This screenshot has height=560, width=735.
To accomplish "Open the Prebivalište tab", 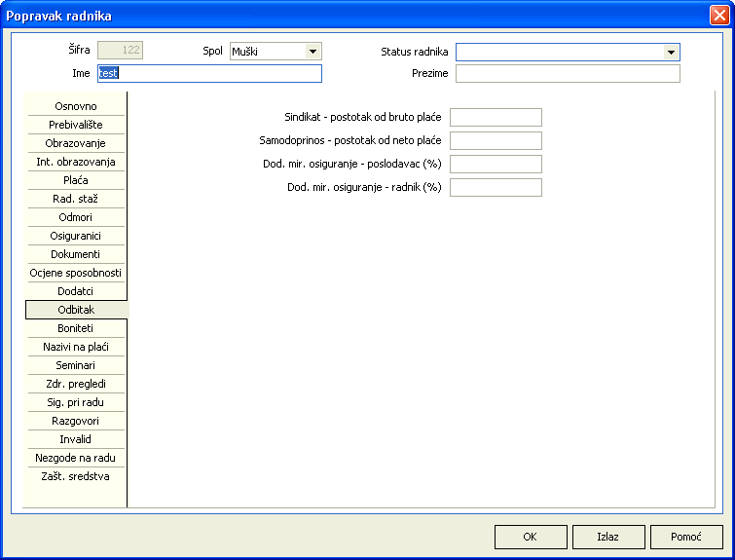I will [75, 125].
